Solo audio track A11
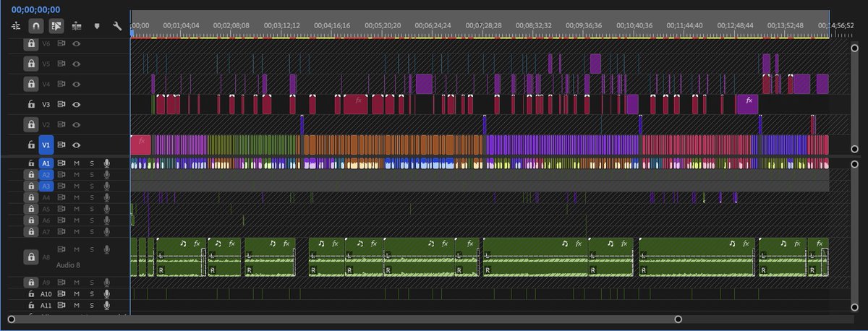 click(91, 306)
